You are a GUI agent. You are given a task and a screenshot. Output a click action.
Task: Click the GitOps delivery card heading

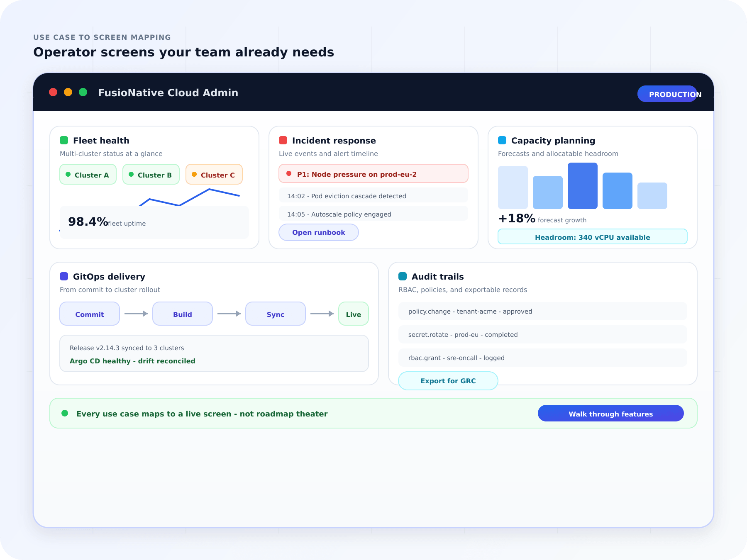[x=109, y=277]
